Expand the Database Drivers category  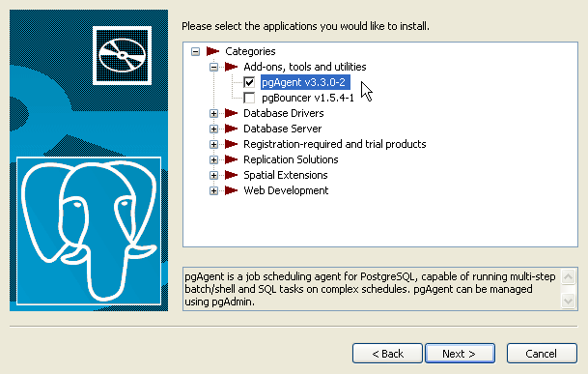213,113
